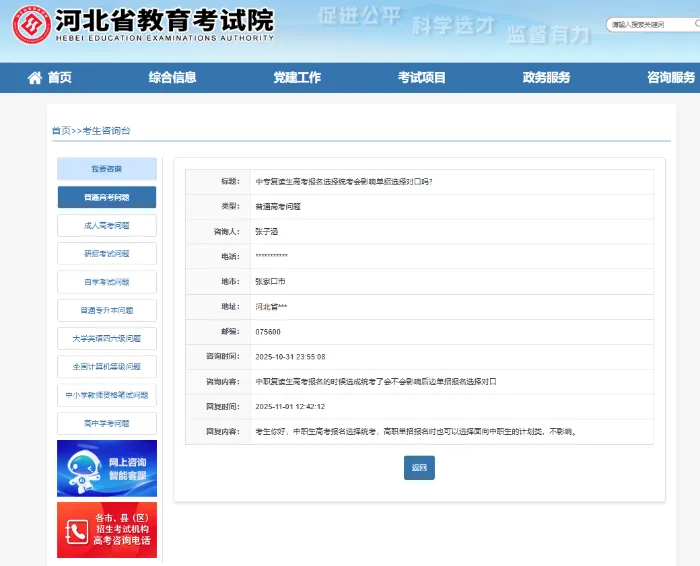Click the home icon beside 首页
This screenshot has width=700, height=566.
(x=35, y=78)
